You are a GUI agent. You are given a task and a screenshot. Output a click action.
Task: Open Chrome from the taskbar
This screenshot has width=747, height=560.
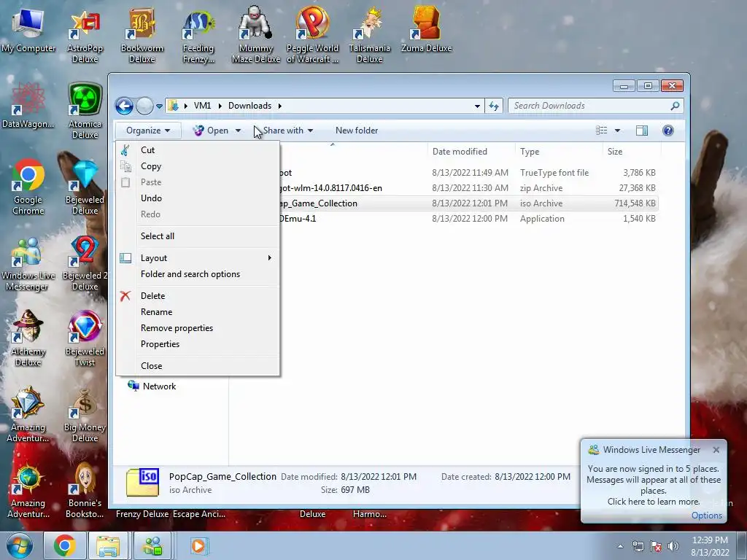(x=65, y=545)
